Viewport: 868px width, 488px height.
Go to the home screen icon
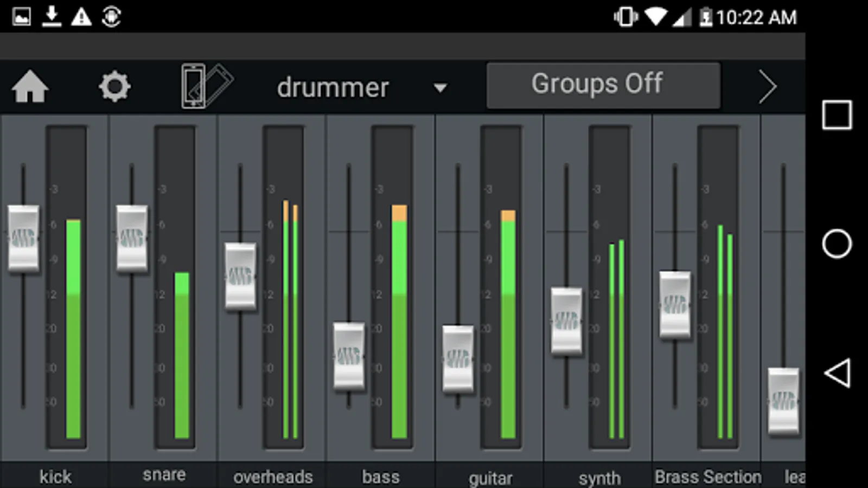click(30, 87)
